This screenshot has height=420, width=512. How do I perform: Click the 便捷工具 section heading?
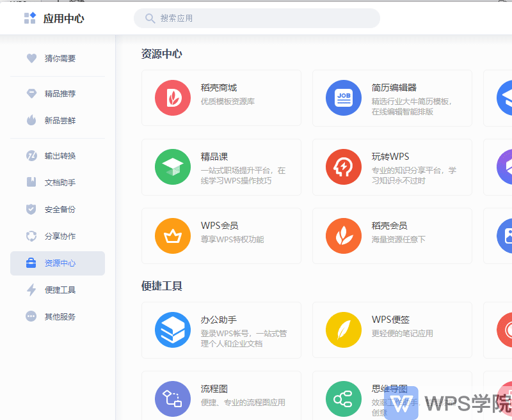click(x=162, y=286)
